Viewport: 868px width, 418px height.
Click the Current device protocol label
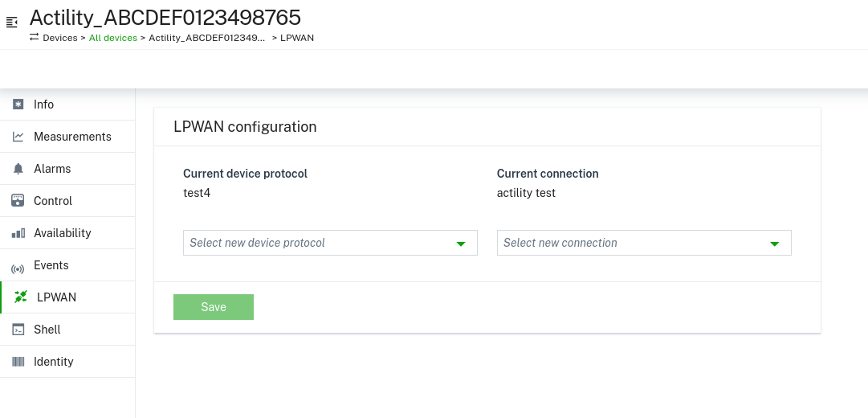(245, 174)
